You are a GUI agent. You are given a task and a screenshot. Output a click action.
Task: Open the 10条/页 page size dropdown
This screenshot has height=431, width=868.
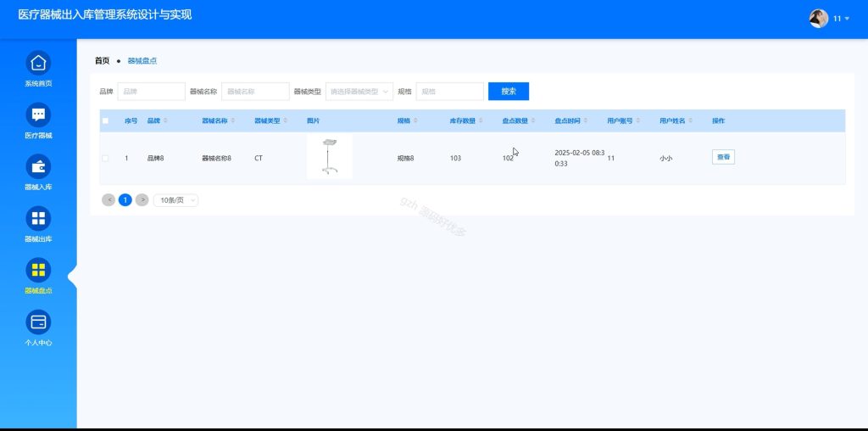pyautogui.click(x=175, y=200)
